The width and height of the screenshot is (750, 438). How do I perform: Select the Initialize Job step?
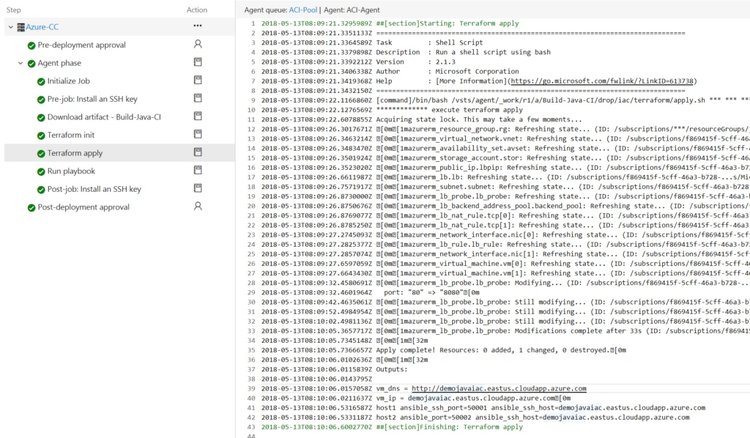tap(68, 81)
